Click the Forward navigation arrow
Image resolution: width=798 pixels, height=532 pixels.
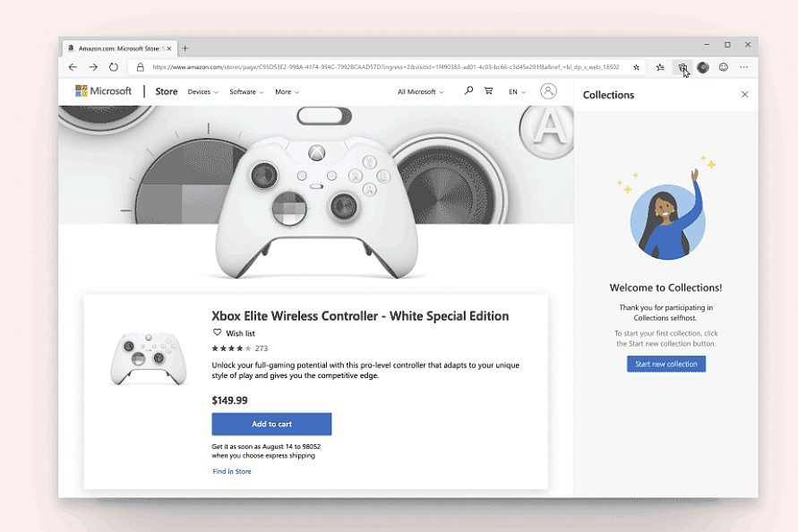tap(93, 67)
